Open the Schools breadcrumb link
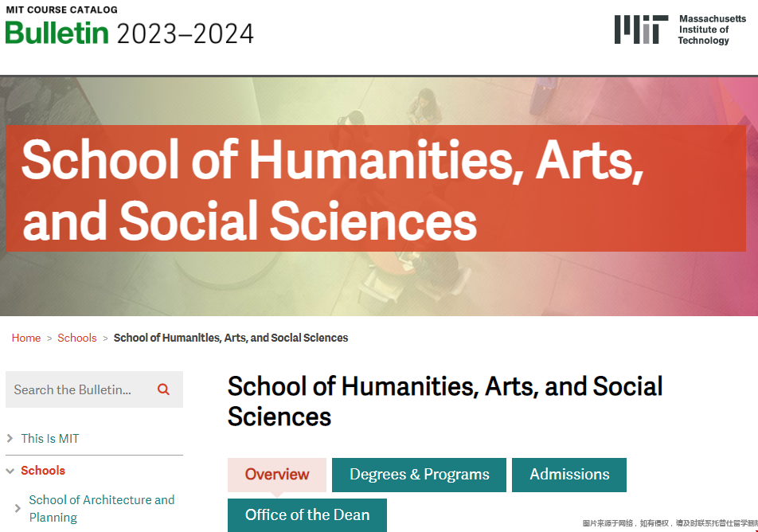 [x=77, y=338]
